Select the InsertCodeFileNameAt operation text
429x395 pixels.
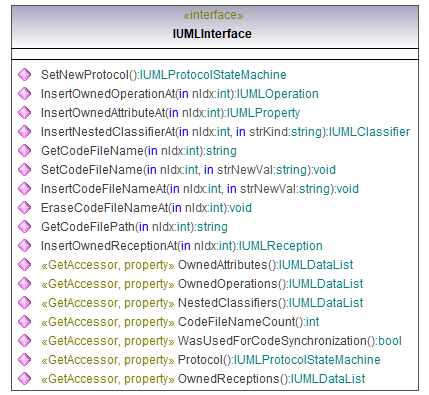(200, 189)
